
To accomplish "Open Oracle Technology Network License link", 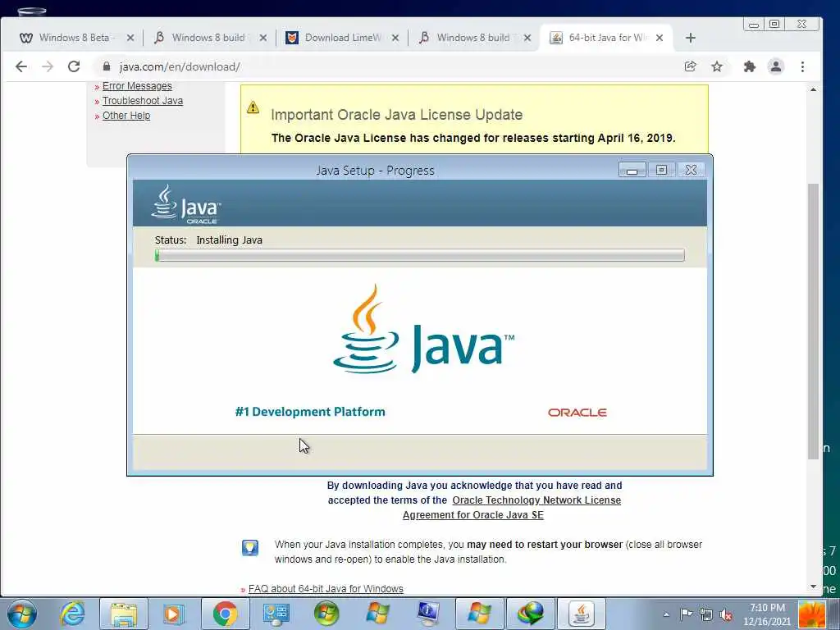I will (536, 500).
